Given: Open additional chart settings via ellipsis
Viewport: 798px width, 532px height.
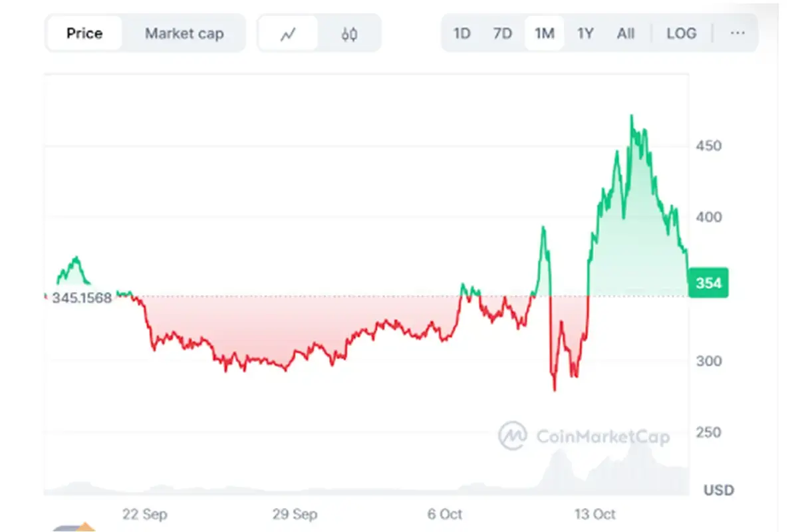Looking at the screenshot, I should coord(737,33).
